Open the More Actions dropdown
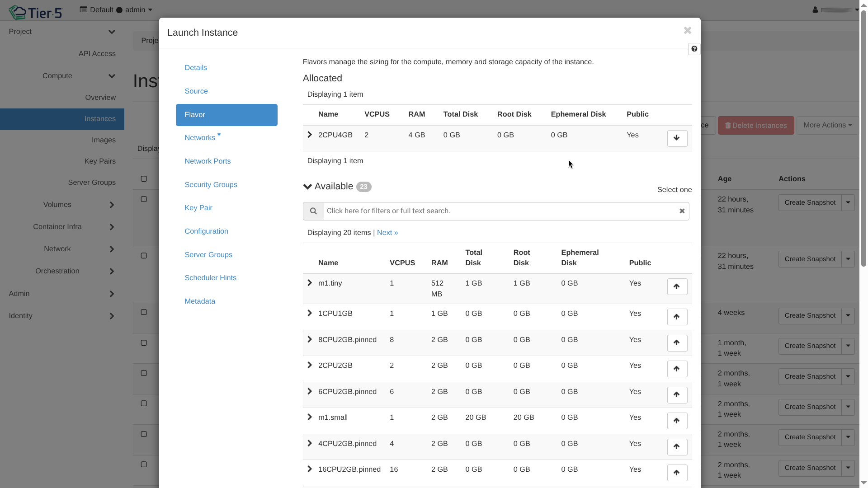Image resolution: width=868 pixels, height=488 pixels. pos(827,125)
